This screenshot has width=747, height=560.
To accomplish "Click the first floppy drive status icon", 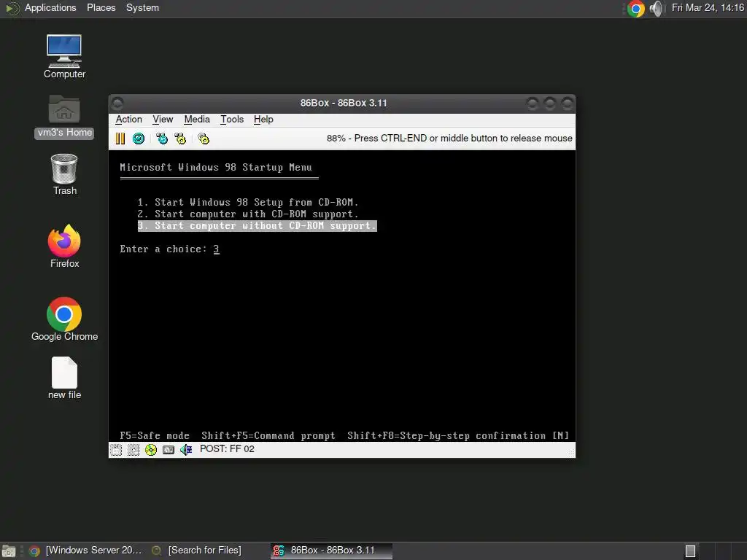I will [x=116, y=449].
